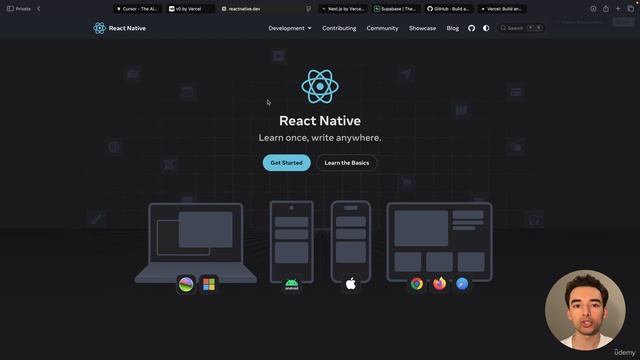Click the Windows platform icon
This screenshot has width=640, height=360.
209,284
